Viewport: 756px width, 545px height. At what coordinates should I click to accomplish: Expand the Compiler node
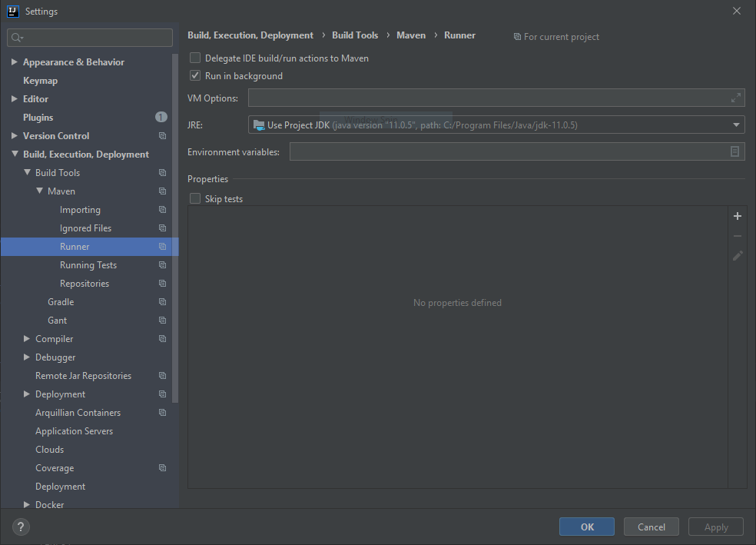(27, 339)
